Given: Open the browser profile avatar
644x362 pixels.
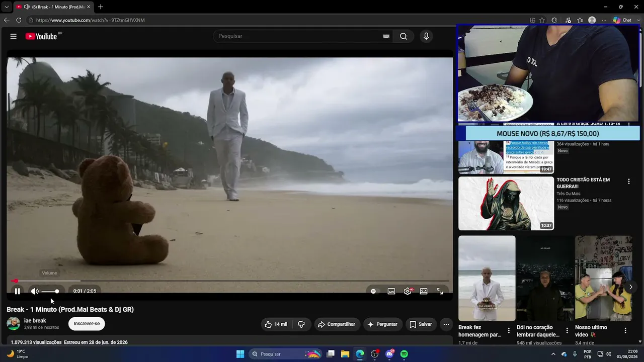Looking at the screenshot, I should click(x=592, y=20).
